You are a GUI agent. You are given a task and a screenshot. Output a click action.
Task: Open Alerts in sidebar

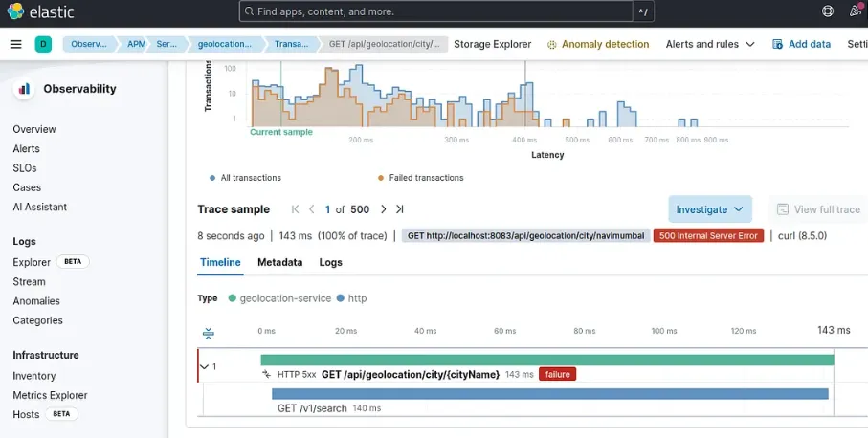point(26,148)
